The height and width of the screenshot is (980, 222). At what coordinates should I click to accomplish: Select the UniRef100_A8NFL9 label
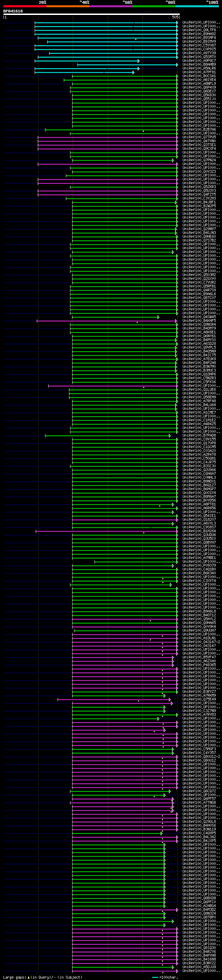[x=199, y=84]
